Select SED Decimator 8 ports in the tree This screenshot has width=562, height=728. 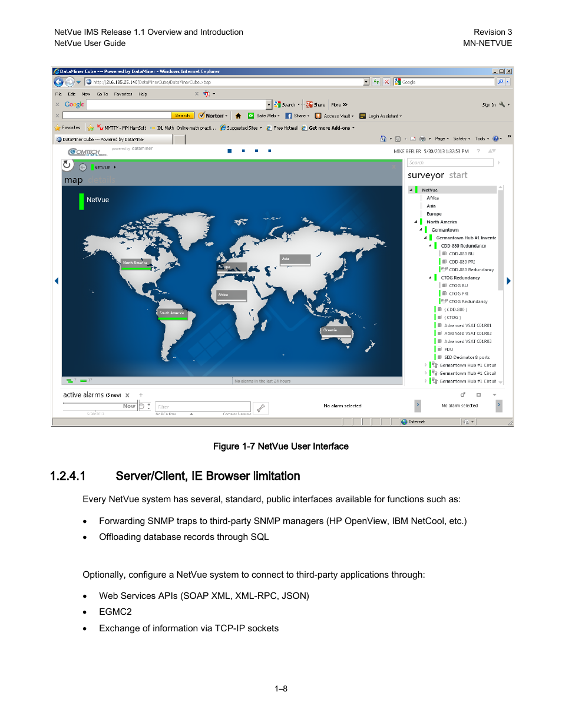point(467,357)
